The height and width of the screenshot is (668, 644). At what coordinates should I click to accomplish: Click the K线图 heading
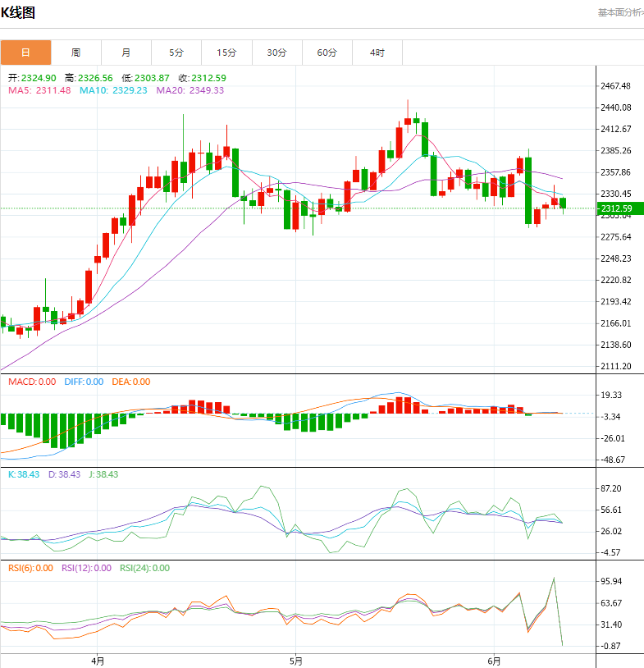pyautogui.click(x=17, y=13)
